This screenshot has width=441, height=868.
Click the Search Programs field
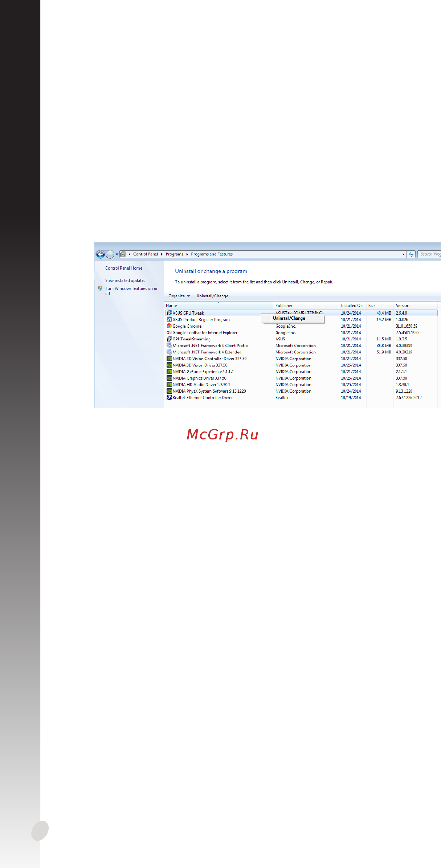point(429,254)
